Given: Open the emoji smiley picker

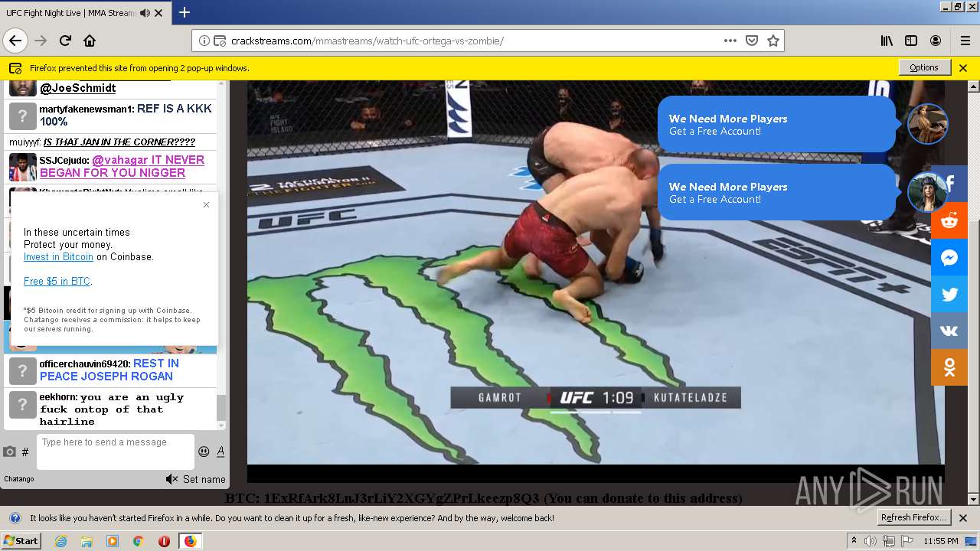Looking at the screenshot, I should click(204, 452).
